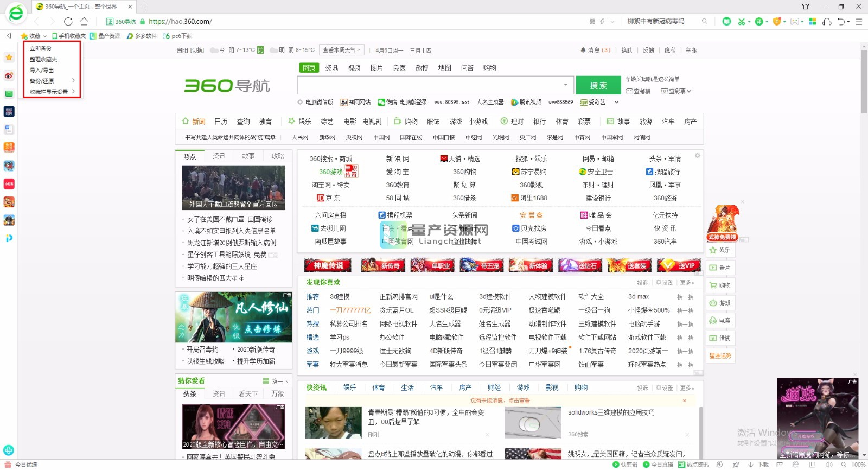
Task: Click the 换肤 link
Action: [x=627, y=50]
